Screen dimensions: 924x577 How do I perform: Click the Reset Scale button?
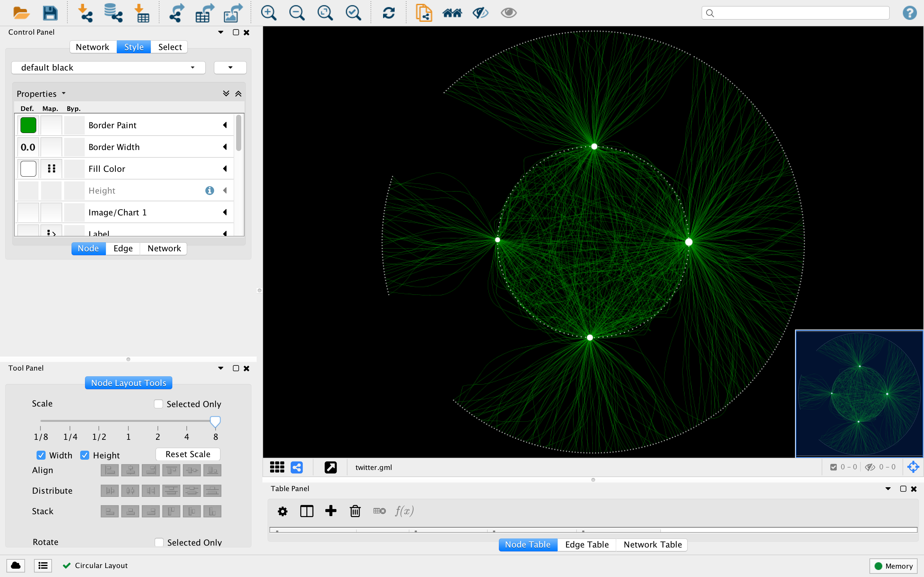(x=188, y=454)
